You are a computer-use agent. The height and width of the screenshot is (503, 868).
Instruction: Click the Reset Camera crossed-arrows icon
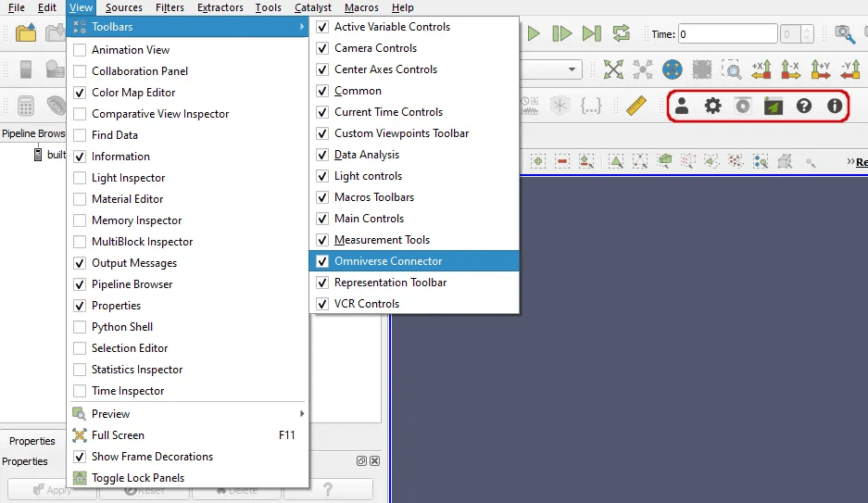click(x=613, y=69)
